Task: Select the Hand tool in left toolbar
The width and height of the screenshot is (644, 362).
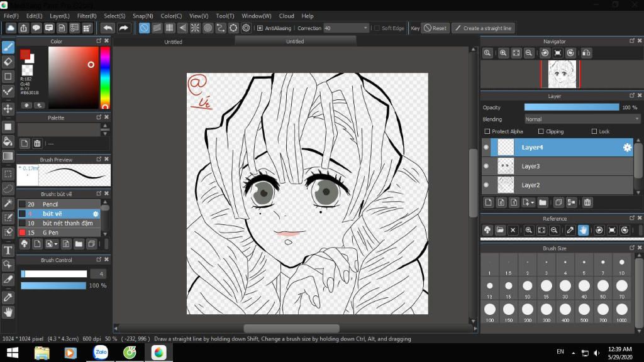Action: tap(8, 312)
